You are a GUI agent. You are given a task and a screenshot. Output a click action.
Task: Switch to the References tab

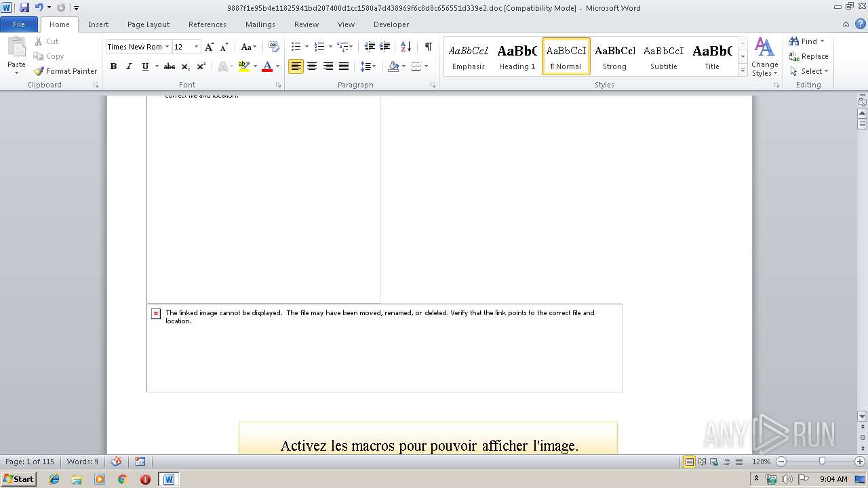(x=208, y=24)
